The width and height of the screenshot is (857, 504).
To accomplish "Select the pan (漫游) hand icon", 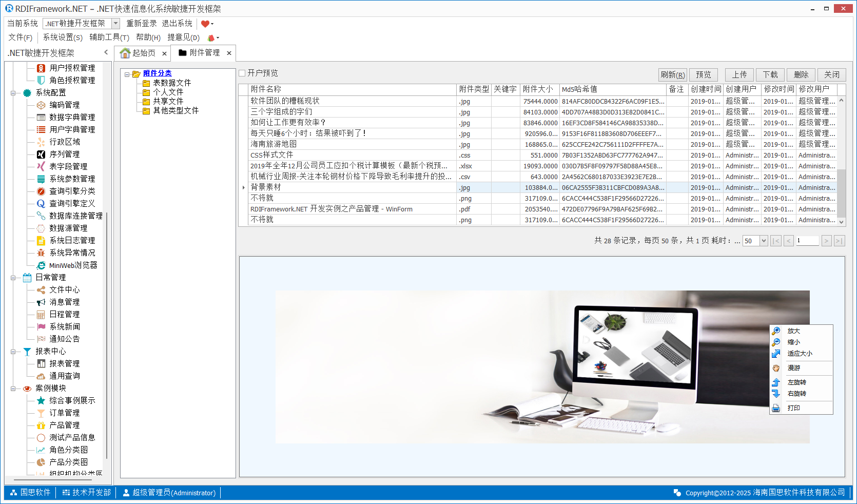I will 776,368.
